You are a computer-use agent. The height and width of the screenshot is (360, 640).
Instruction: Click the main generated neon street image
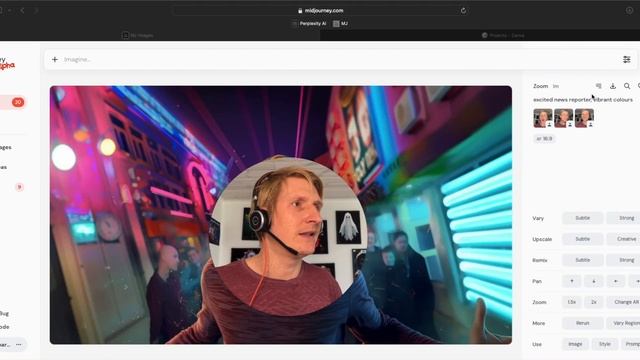coord(280,215)
